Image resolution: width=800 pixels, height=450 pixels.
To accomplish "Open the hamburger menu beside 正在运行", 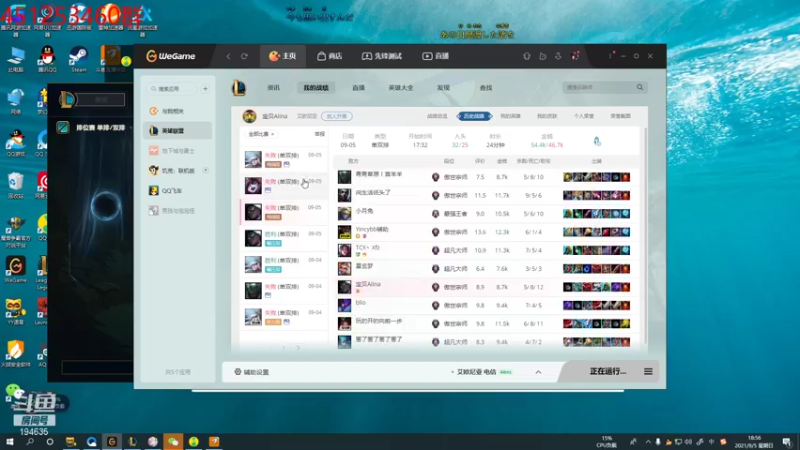I will point(648,371).
